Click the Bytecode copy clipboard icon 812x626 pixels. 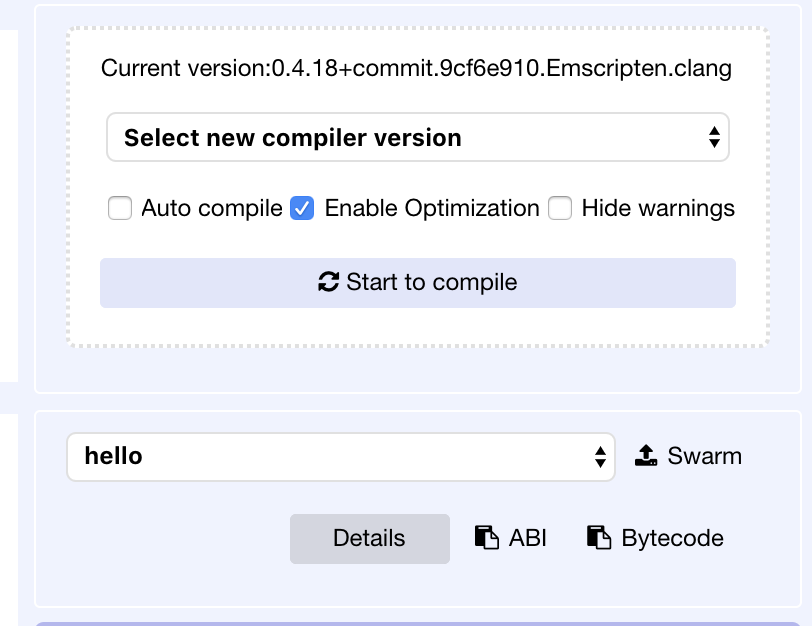599,537
